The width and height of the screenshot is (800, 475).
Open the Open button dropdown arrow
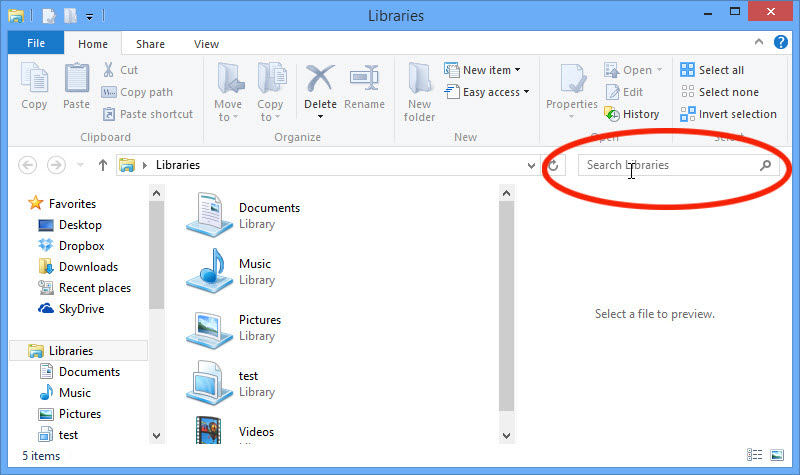point(659,70)
